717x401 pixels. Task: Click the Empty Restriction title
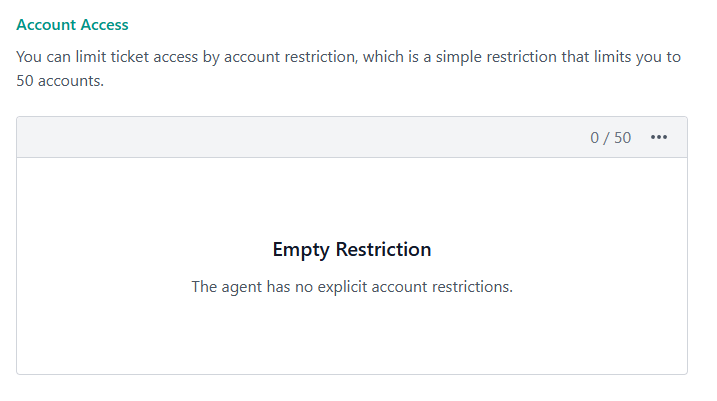(352, 249)
